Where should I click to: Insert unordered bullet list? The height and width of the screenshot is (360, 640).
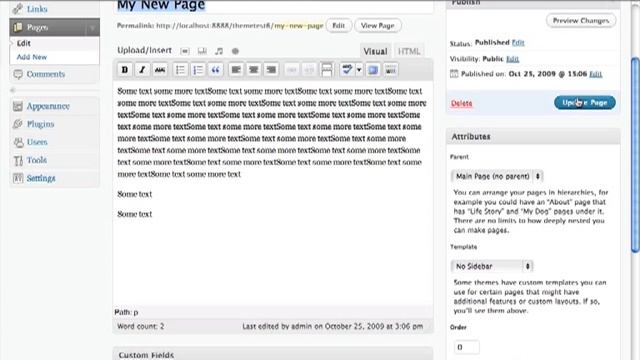(180, 70)
